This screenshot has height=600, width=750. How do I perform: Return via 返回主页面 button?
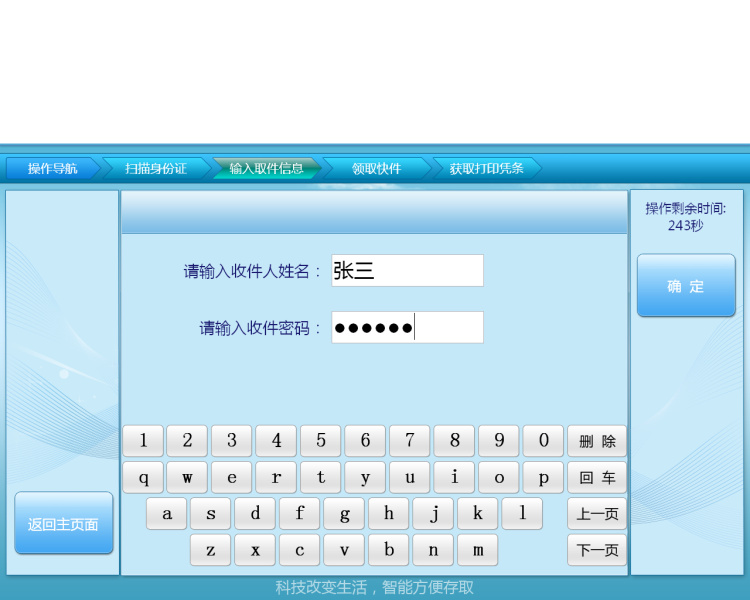tap(64, 523)
